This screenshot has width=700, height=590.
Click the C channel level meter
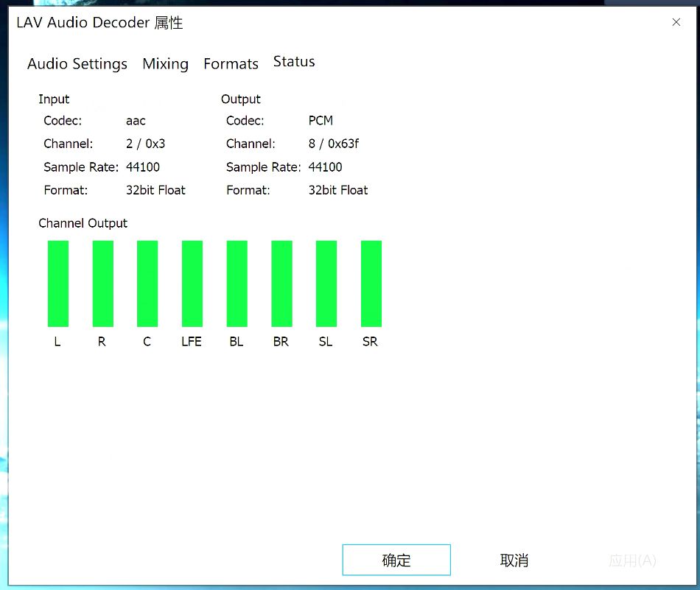click(147, 284)
